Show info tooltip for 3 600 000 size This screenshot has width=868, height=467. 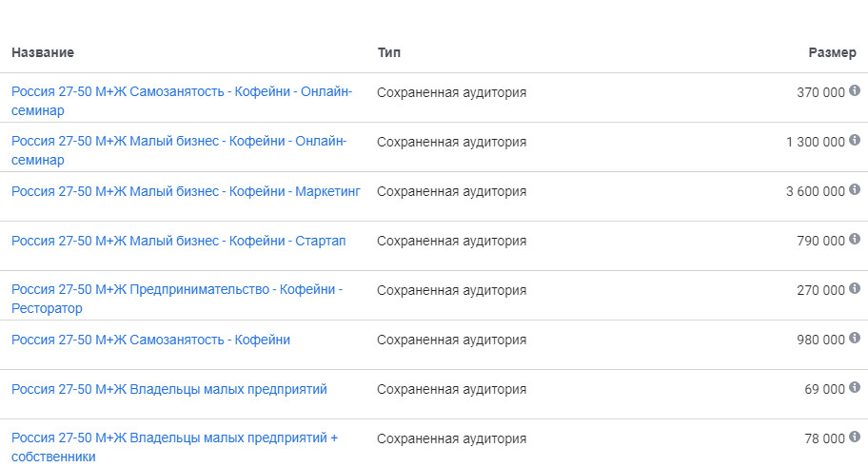tap(855, 190)
